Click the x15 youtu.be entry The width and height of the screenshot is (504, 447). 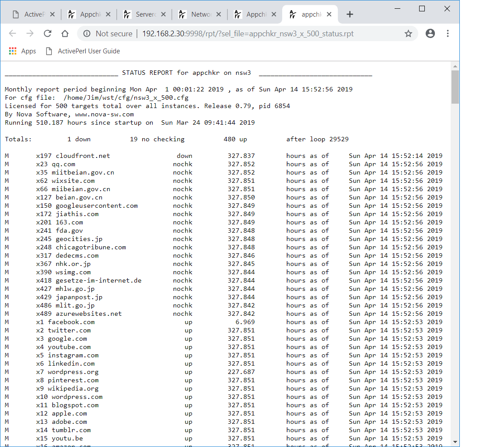59,439
